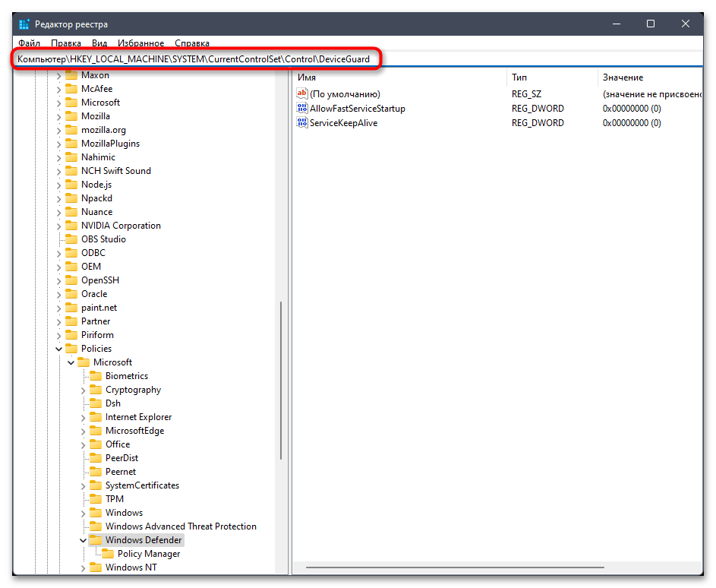Expand the Mozilla key

click(59, 117)
